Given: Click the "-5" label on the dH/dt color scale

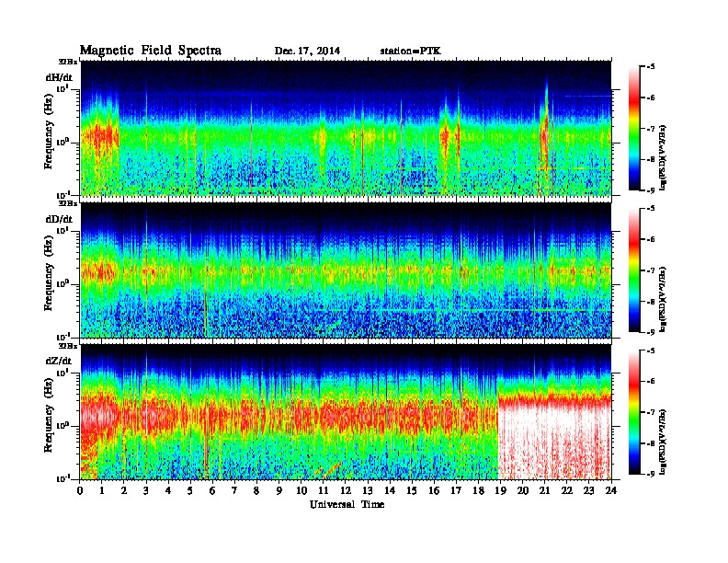Looking at the screenshot, I should (651, 67).
